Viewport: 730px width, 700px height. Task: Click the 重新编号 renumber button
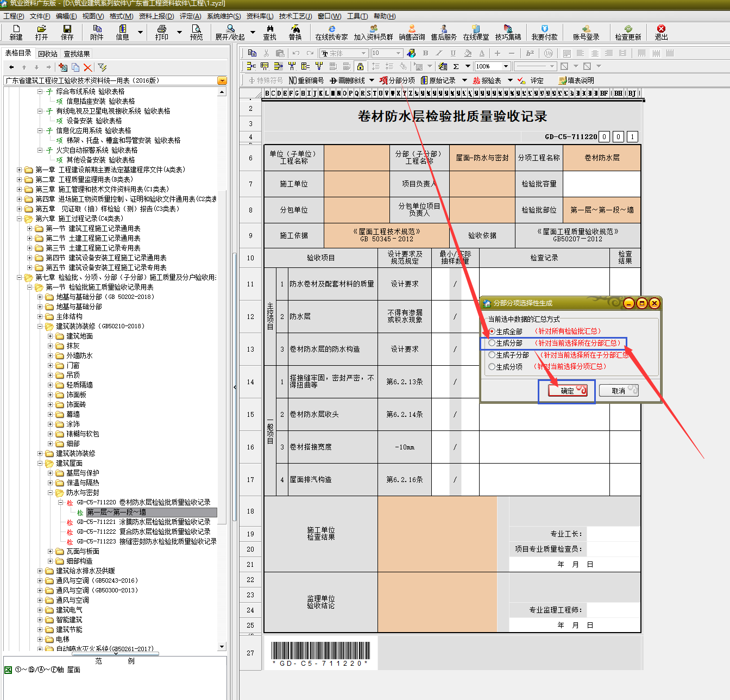point(306,80)
